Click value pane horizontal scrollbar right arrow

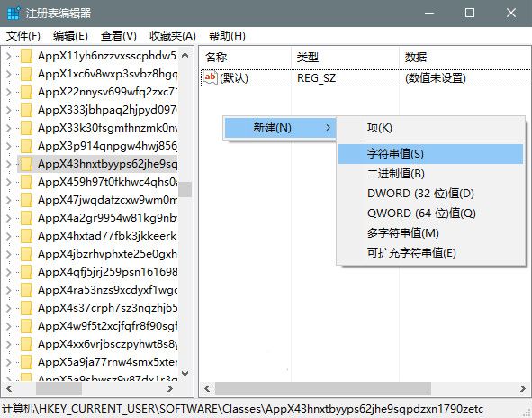[x=523, y=389]
